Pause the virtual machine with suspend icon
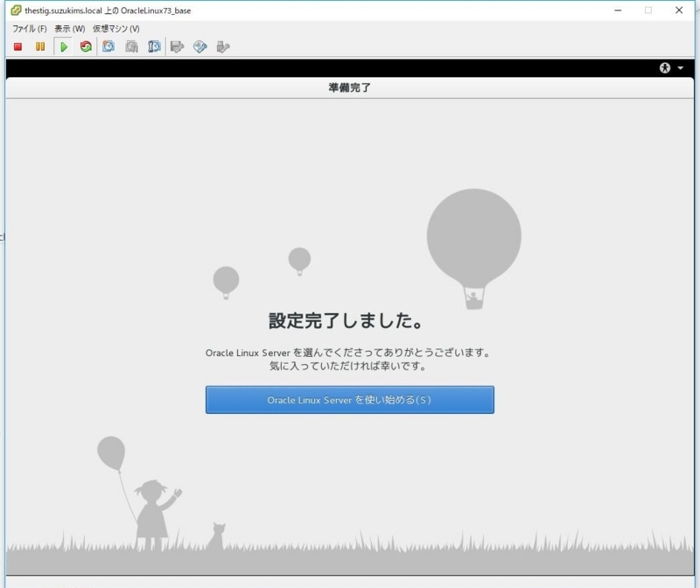The width and height of the screenshot is (700, 588). coord(40,46)
